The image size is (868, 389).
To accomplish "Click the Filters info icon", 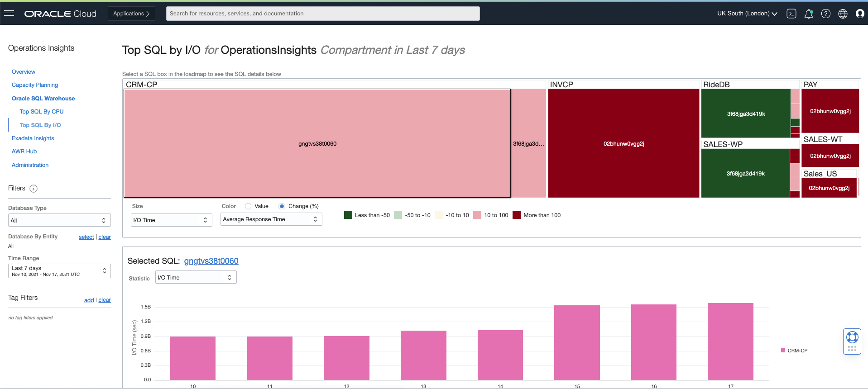I will [34, 189].
